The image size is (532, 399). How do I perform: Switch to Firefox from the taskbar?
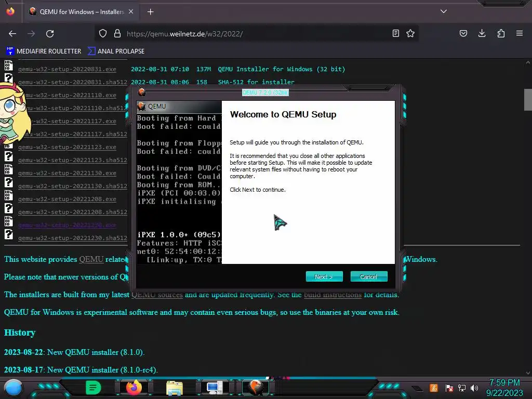[134, 388]
